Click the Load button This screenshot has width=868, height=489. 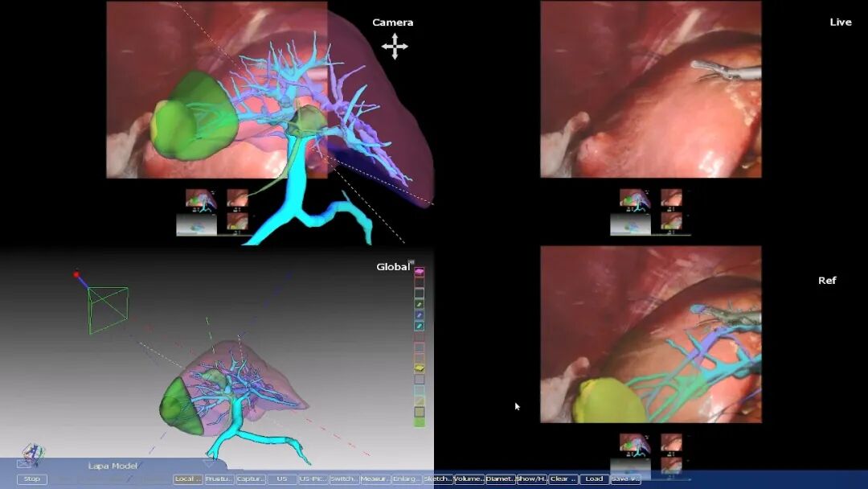(x=594, y=479)
